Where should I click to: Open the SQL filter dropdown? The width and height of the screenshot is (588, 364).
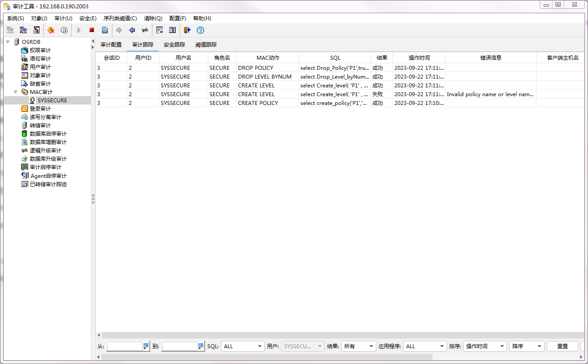(242, 346)
